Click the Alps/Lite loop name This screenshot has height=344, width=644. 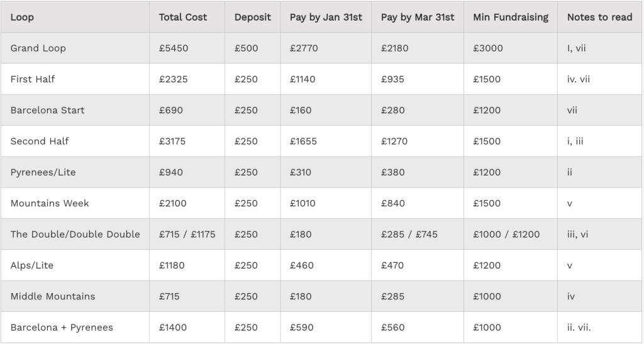click(x=32, y=265)
